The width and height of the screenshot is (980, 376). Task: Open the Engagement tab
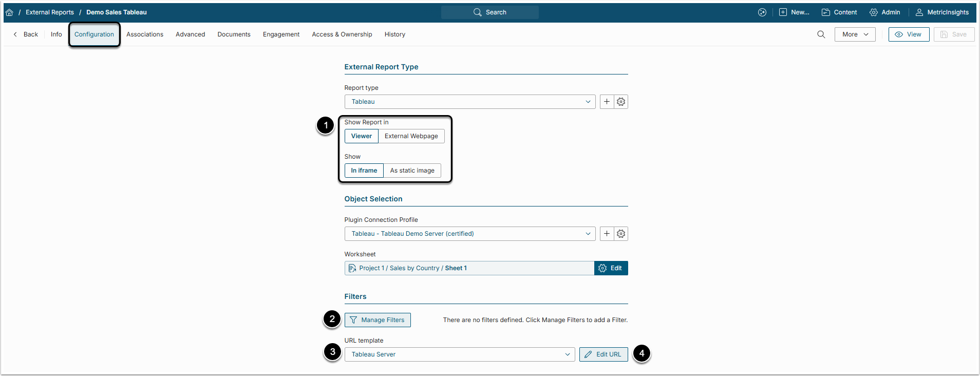pos(281,34)
